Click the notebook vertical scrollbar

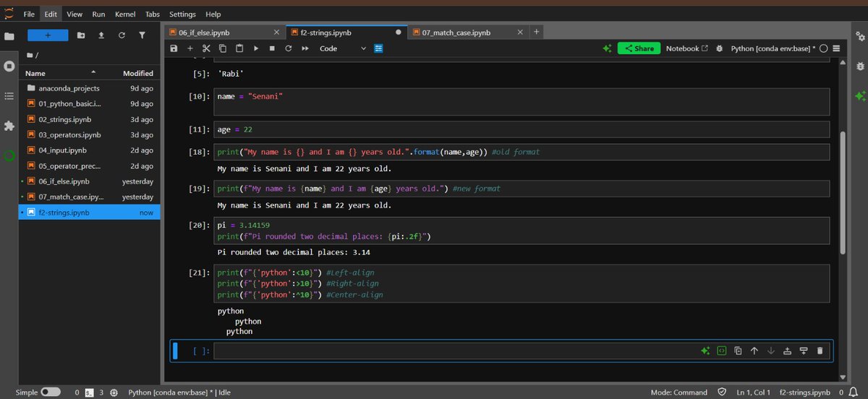(x=842, y=192)
